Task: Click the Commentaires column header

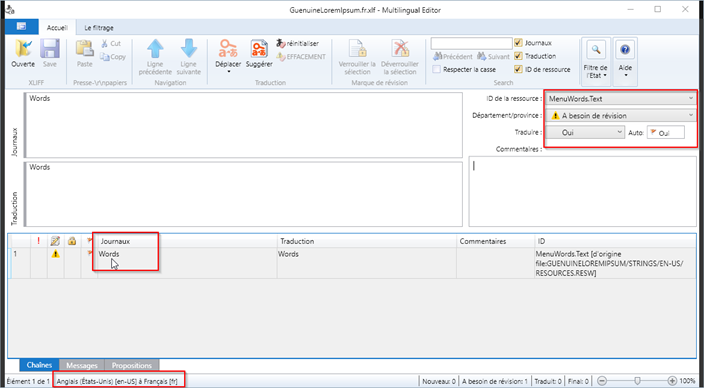Action: click(x=495, y=241)
